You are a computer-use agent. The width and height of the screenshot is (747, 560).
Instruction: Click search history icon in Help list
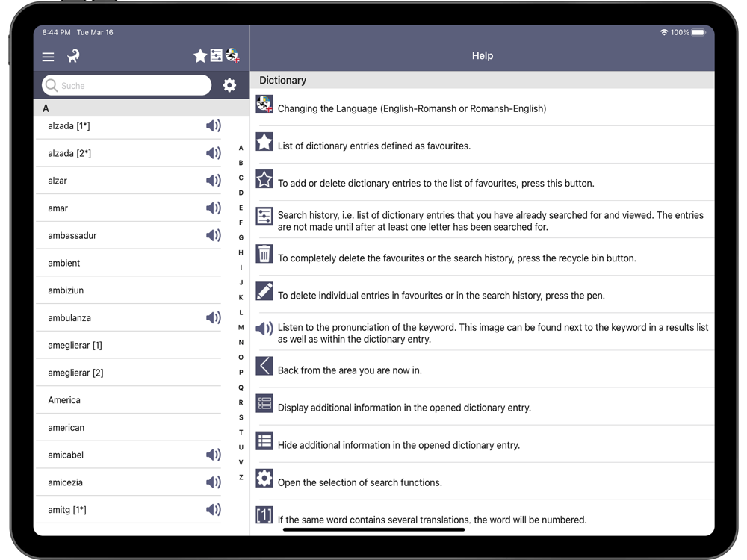click(264, 217)
